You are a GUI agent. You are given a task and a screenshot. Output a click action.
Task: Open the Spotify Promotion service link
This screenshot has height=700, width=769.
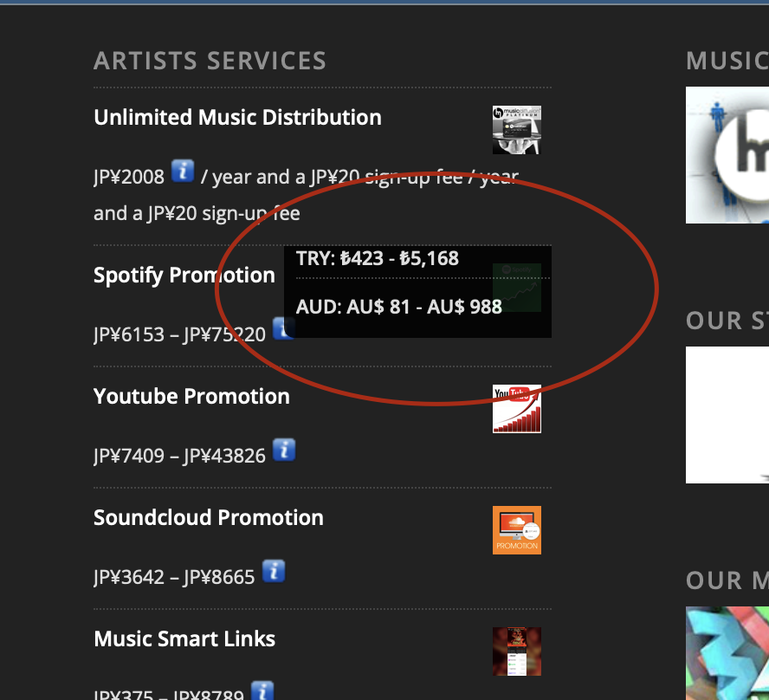pyautogui.click(x=184, y=275)
